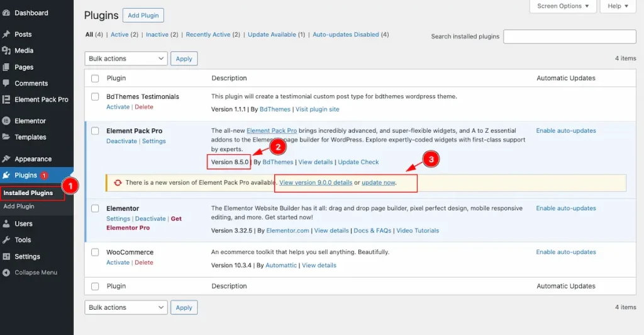The width and height of the screenshot is (644, 335).
Task: Enable auto-updates for Elementor
Action: coord(566,208)
